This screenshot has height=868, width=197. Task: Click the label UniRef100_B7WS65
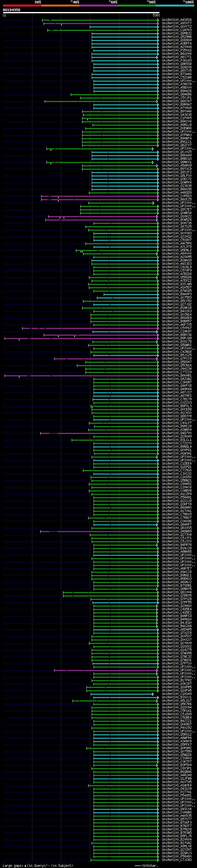click(176, 291)
